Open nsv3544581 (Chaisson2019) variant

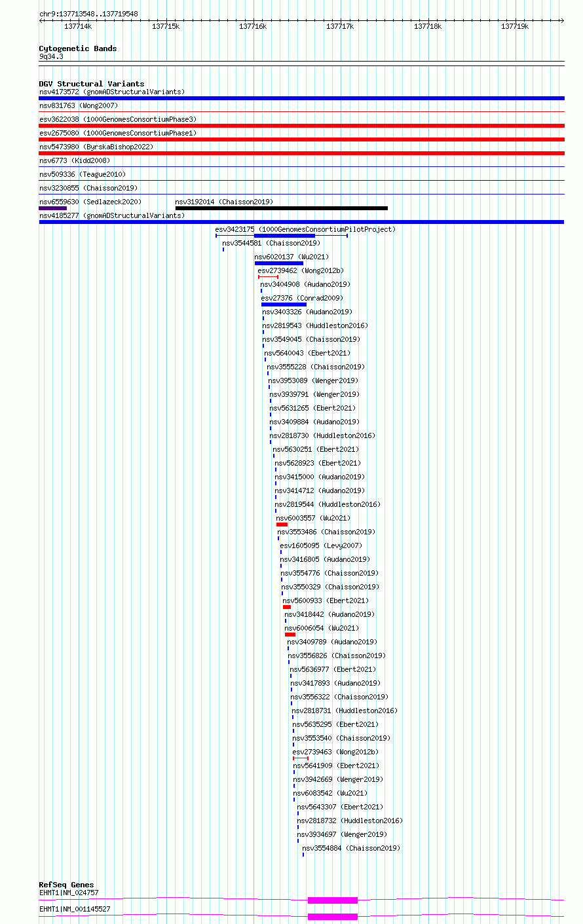click(272, 243)
